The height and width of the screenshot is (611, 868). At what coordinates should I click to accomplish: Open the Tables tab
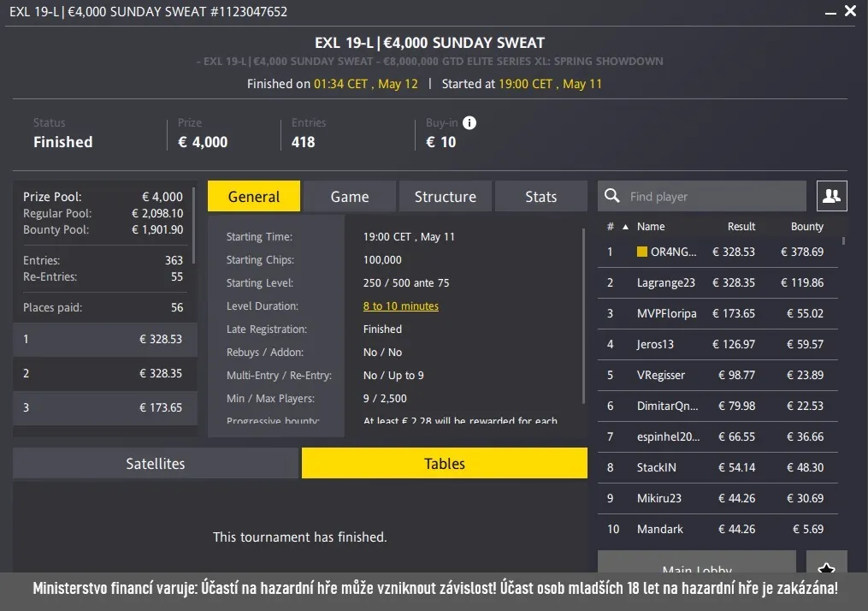pos(444,463)
